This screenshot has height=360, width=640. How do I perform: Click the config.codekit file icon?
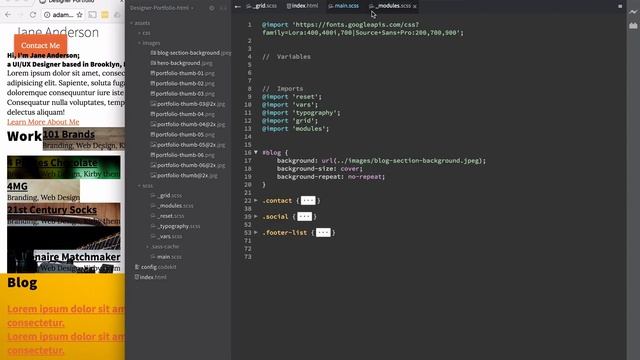(137, 267)
